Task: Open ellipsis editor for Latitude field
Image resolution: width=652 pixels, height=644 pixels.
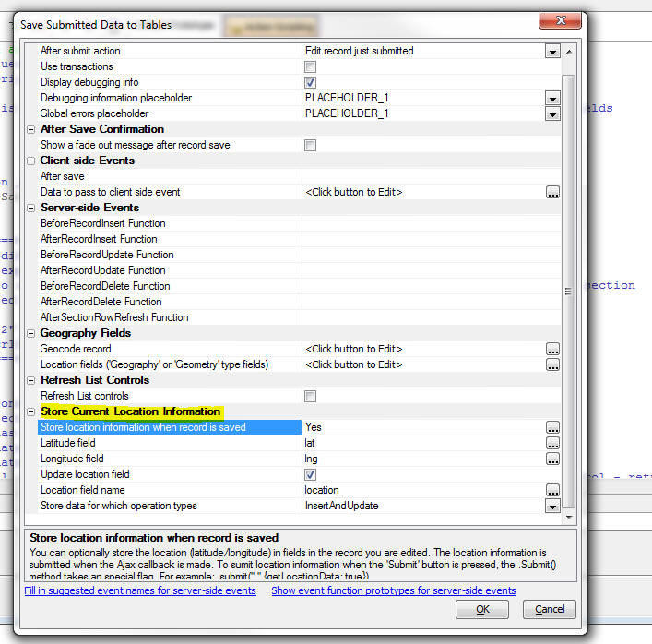Action: (x=552, y=443)
